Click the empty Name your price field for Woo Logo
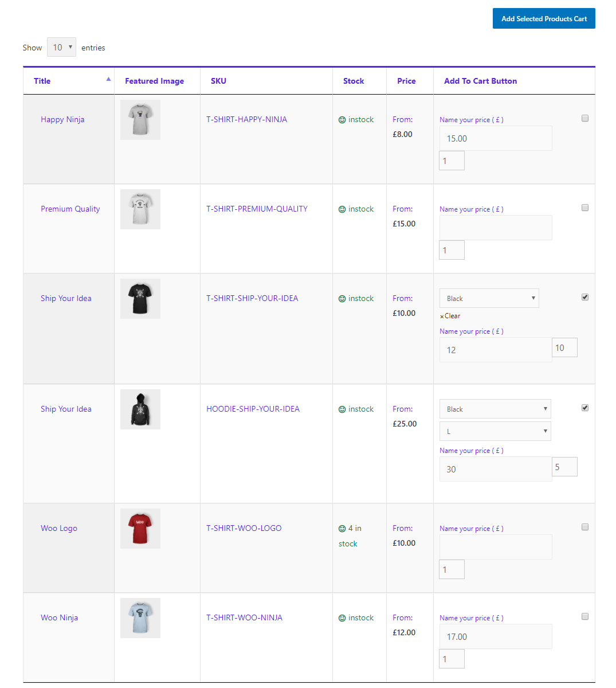The image size is (616, 688). coord(495,547)
